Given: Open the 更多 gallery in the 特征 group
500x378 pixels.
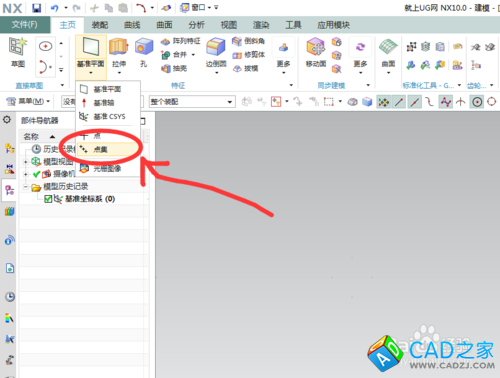Looking at the screenshot, I should [284, 55].
